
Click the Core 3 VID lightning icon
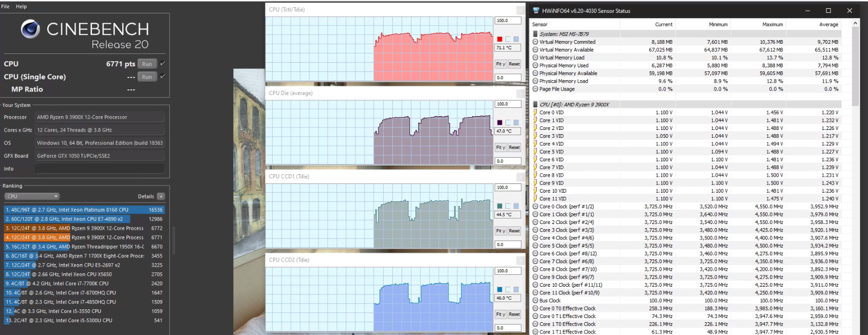click(535, 136)
